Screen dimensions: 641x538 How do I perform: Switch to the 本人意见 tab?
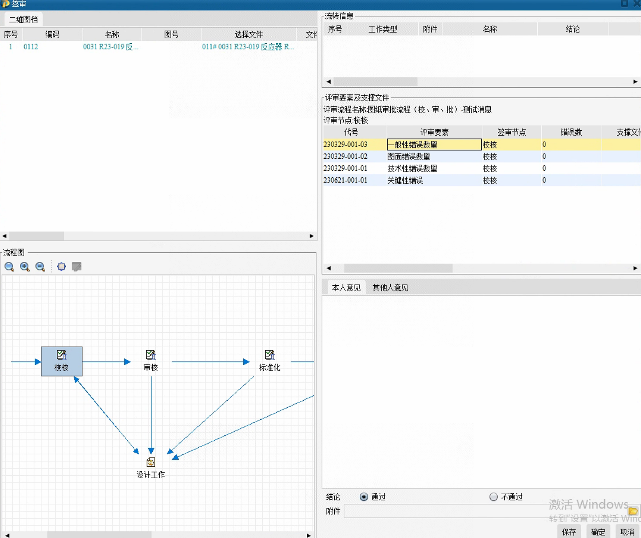[x=344, y=287]
